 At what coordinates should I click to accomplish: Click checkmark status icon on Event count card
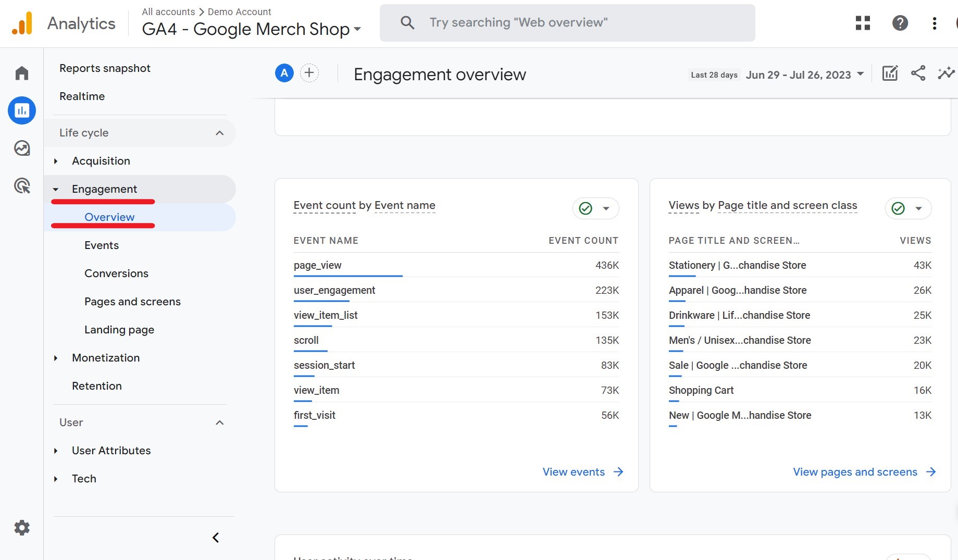click(586, 208)
